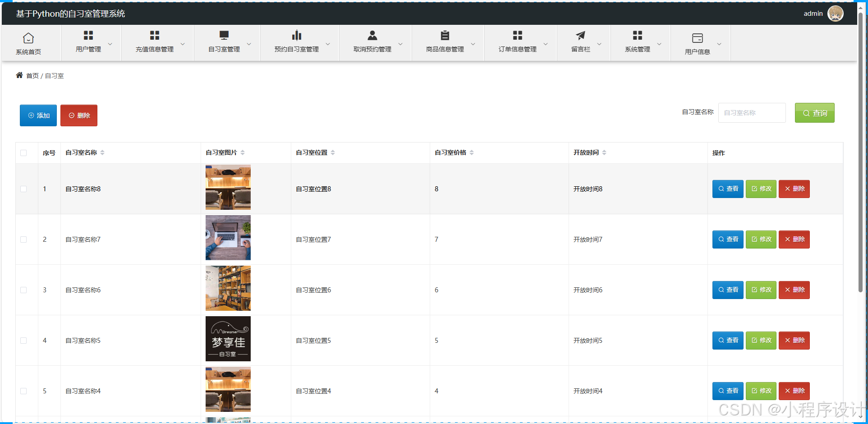Expand the 取消预约管理 dropdown arrow
This screenshot has width=868, height=424.
[x=400, y=44]
